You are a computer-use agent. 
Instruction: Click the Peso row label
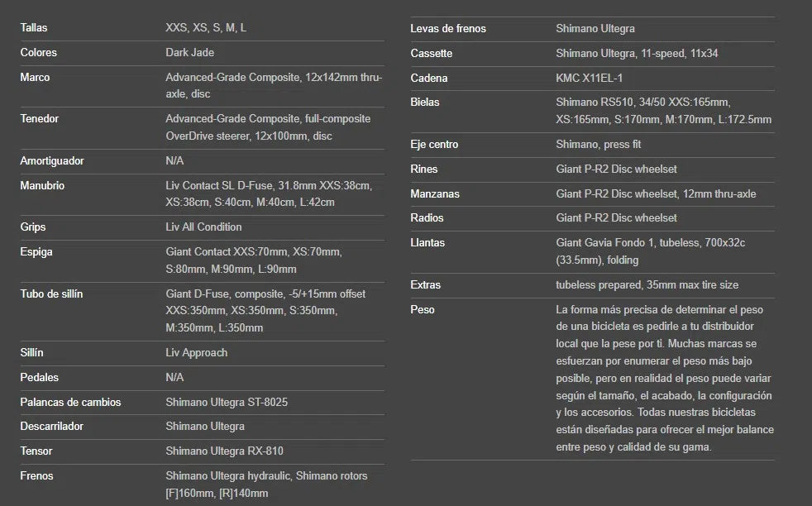point(423,310)
